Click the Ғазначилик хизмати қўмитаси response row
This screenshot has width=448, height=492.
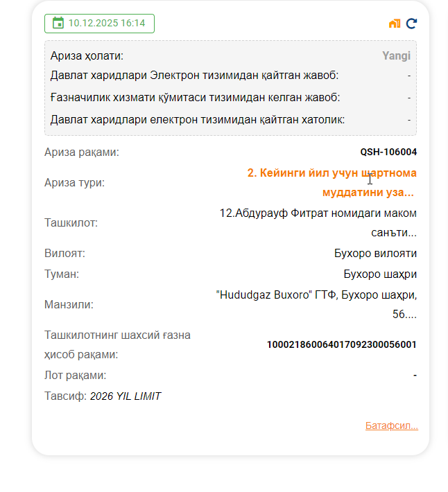coord(195,98)
